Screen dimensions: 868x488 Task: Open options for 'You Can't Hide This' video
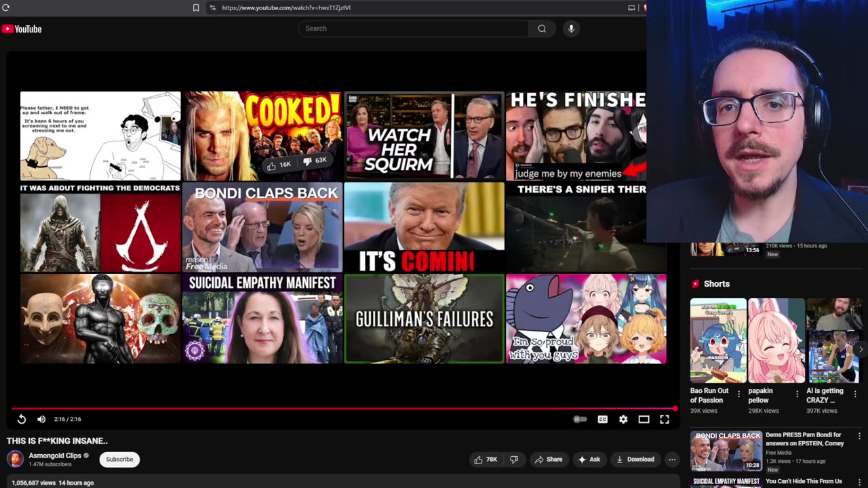coord(859,482)
